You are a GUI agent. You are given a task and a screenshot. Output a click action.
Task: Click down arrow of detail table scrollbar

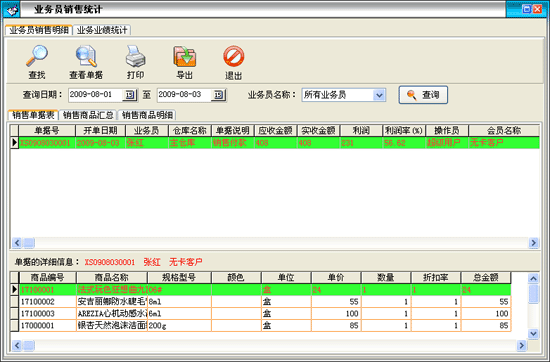click(533, 334)
